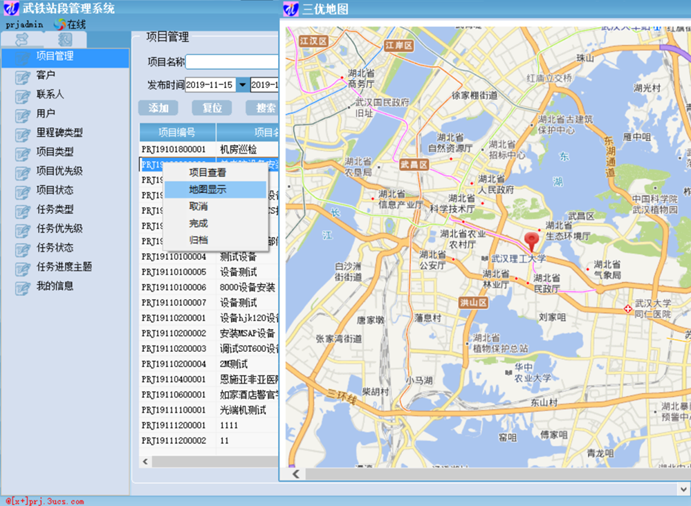Click the 机房巡检 project name cell
691x506 pixels.
(238, 149)
